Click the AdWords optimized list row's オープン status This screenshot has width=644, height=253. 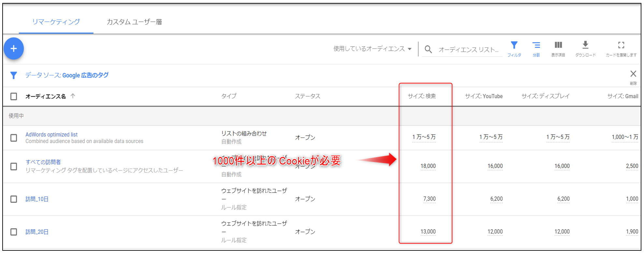(x=305, y=138)
